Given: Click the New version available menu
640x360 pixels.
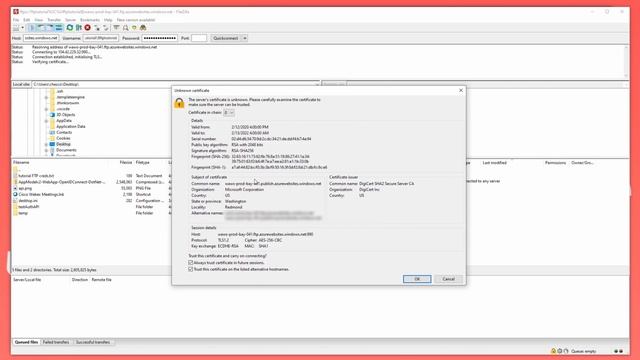Looking at the screenshot, I should pos(136,20).
